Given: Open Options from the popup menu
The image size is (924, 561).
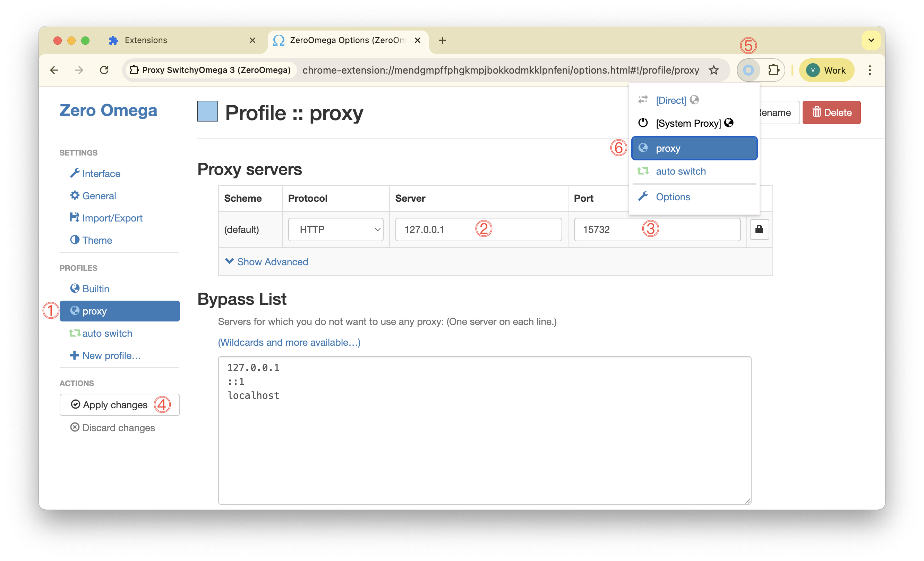Looking at the screenshot, I should 694,196.
